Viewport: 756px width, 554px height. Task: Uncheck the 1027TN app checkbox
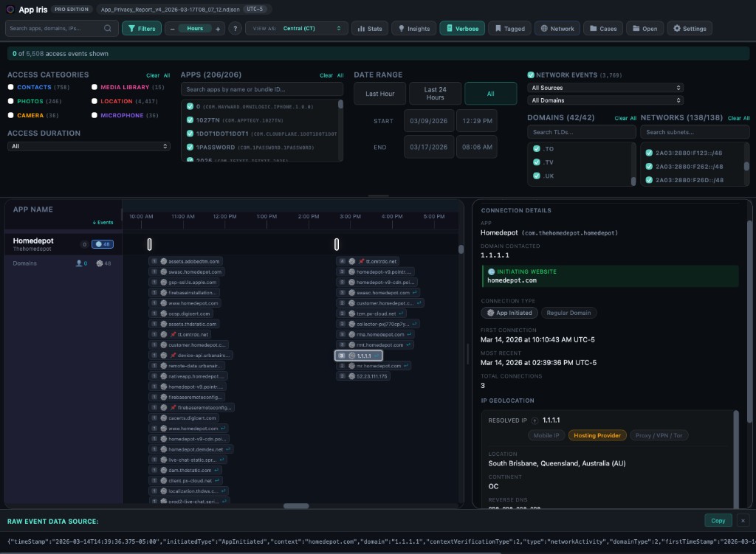pyautogui.click(x=190, y=120)
